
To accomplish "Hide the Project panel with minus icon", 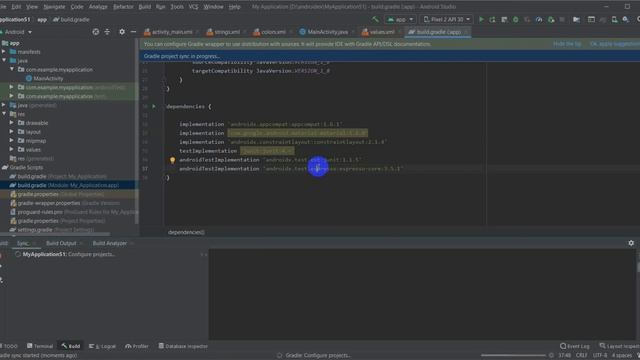I will tap(133, 31).
